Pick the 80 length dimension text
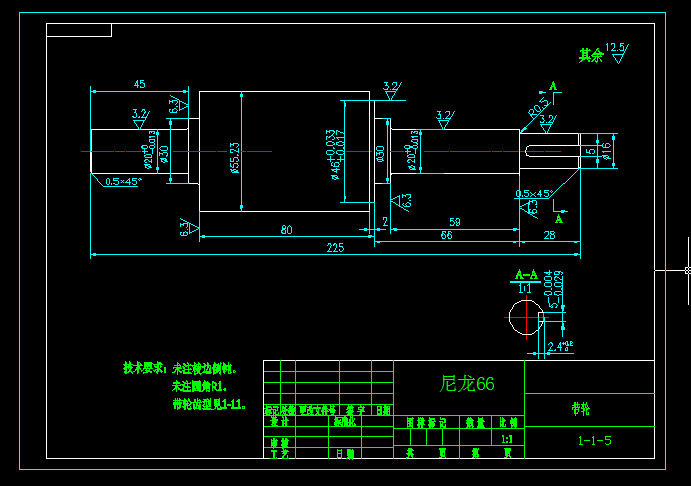 (x=286, y=230)
